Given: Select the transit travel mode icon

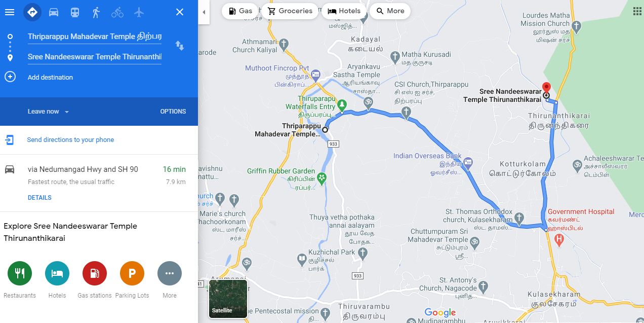Looking at the screenshot, I should (75, 12).
